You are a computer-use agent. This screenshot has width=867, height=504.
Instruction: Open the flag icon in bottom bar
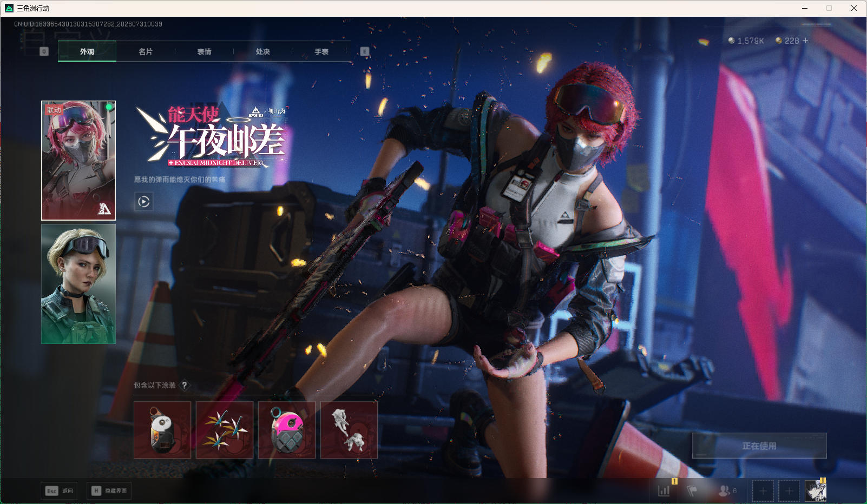click(692, 490)
